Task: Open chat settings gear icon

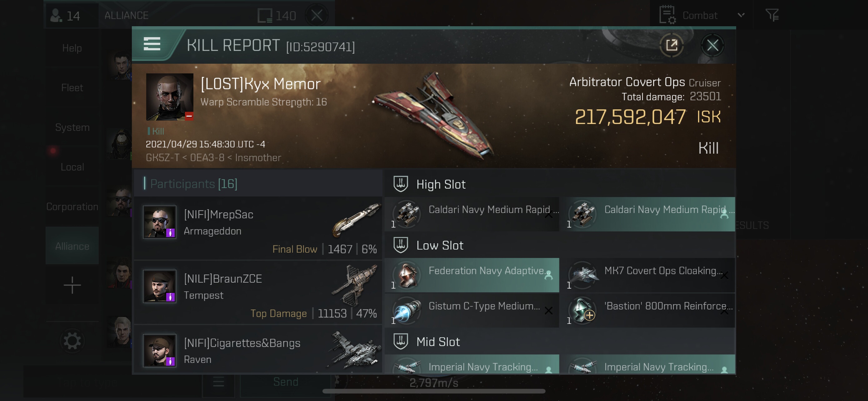Action: tap(72, 341)
